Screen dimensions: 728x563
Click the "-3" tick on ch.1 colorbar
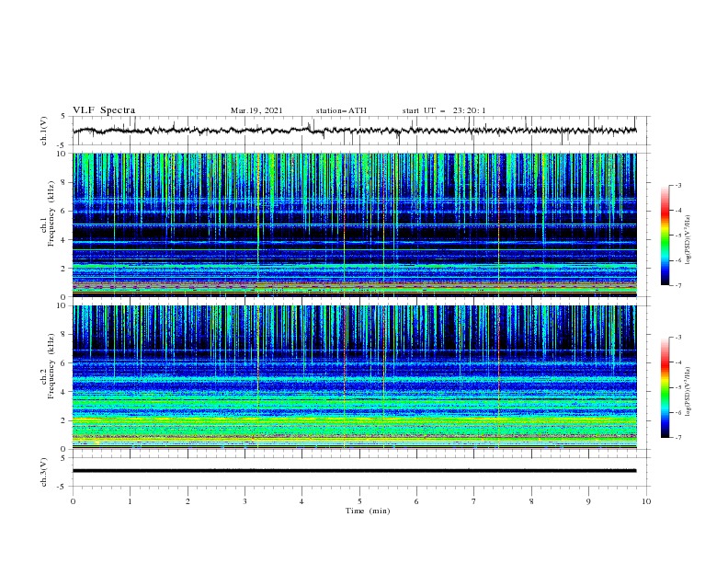(x=677, y=185)
